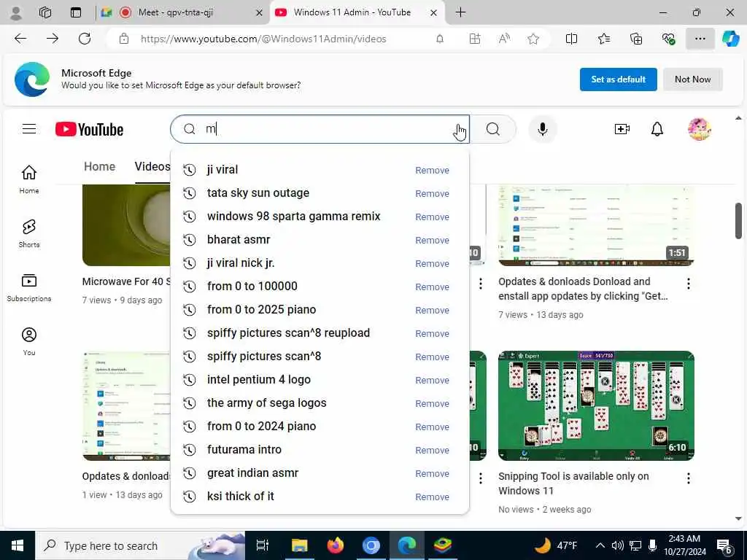The width and height of the screenshot is (747, 560).
Task: Close the Windows 11 Admin YouTube tab
Action: point(433,13)
